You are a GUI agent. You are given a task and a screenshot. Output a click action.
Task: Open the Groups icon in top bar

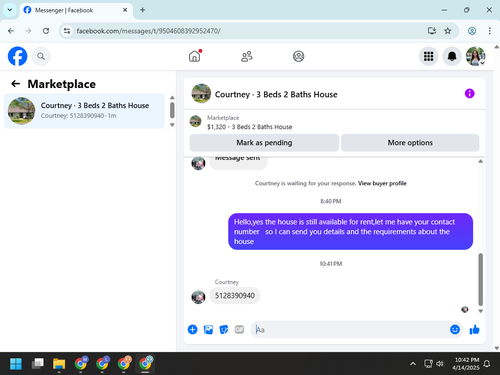(298, 56)
